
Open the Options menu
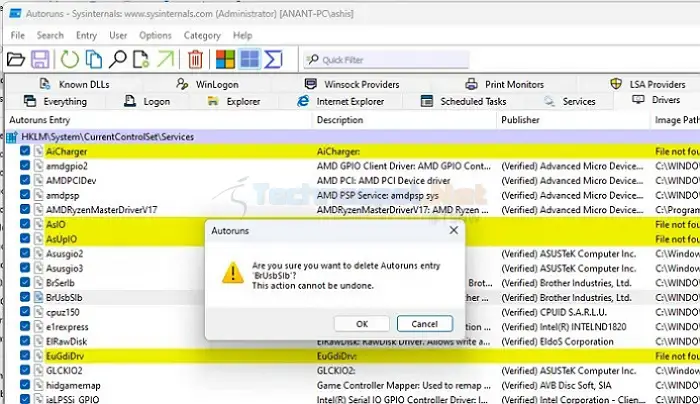(x=155, y=35)
